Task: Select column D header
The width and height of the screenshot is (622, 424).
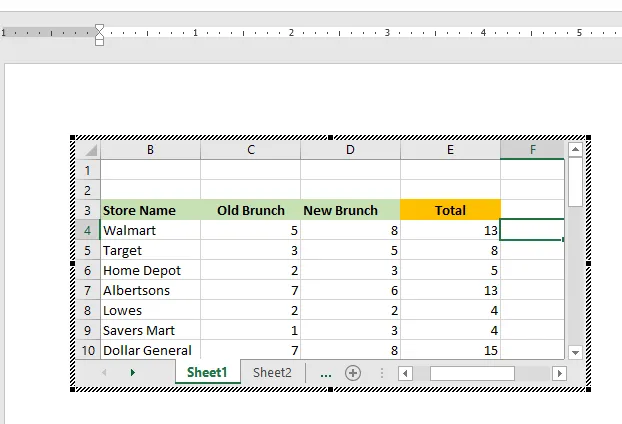Action: pos(350,150)
